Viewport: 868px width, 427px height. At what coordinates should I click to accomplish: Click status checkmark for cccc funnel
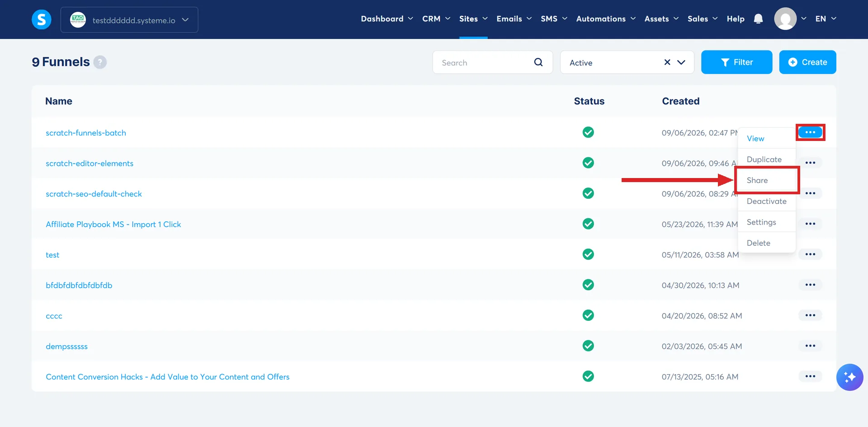[x=588, y=315]
